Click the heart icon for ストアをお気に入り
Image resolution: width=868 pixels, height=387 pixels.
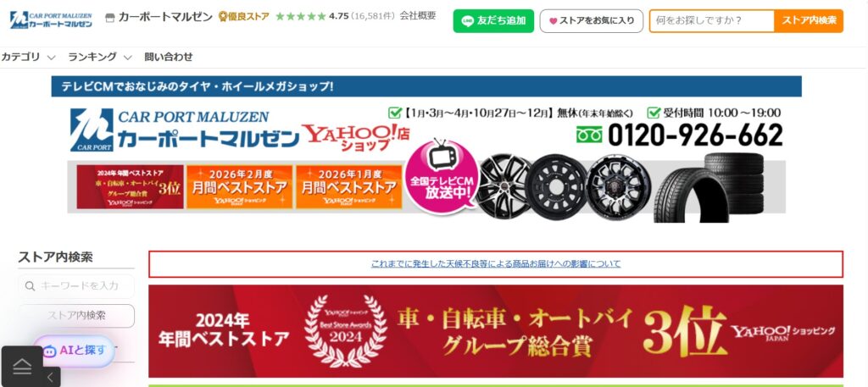(553, 21)
